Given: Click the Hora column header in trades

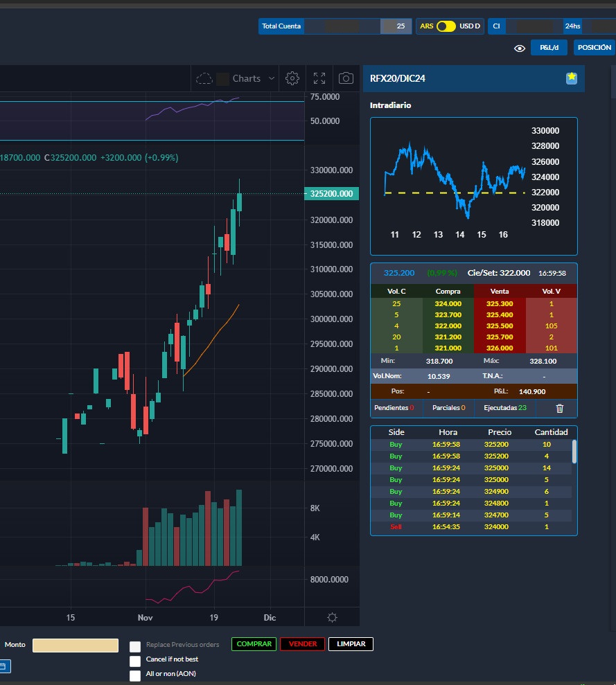Looking at the screenshot, I should (448, 432).
